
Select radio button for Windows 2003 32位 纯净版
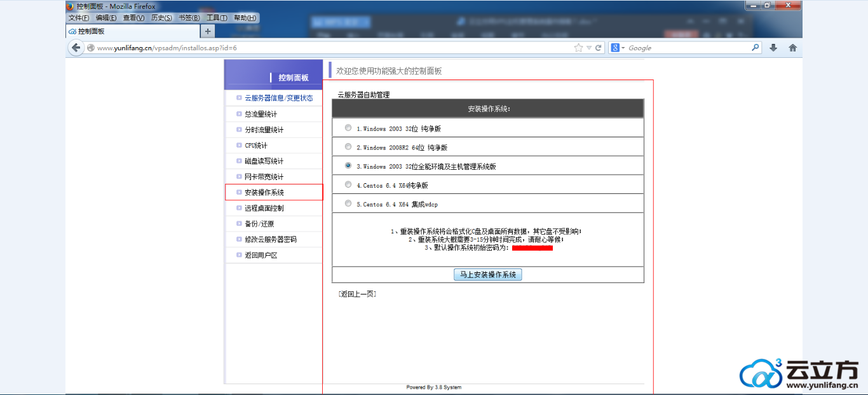[x=348, y=128]
